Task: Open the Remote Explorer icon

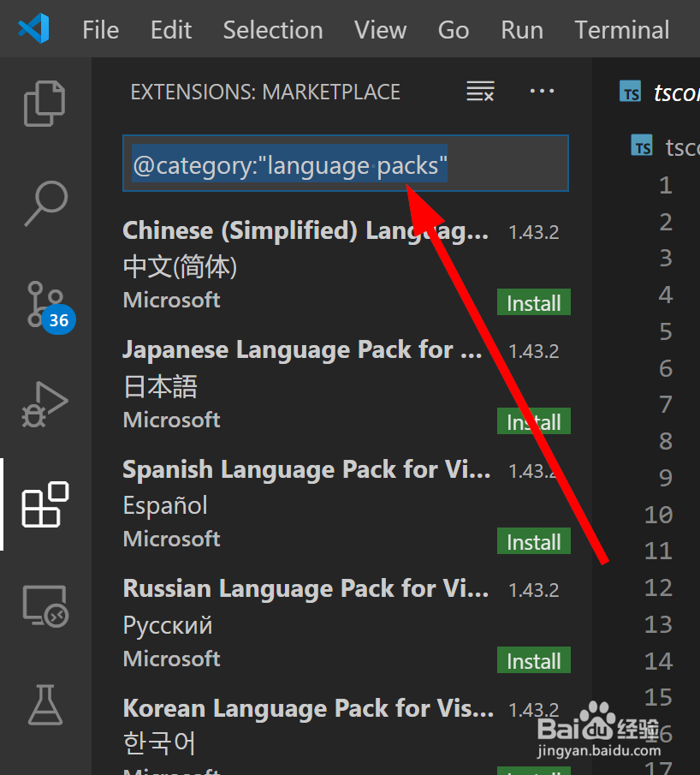Action: (x=45, y=606)
